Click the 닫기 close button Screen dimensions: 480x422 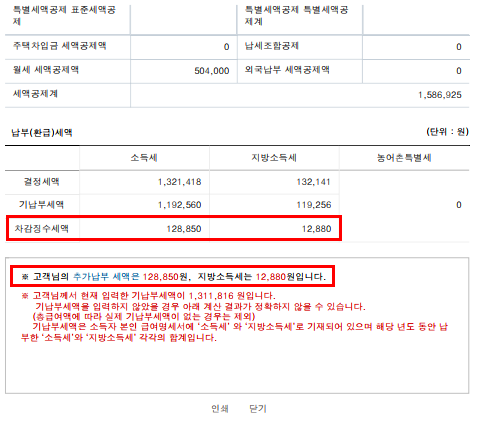pyautogui.click(x=258, y=409)
